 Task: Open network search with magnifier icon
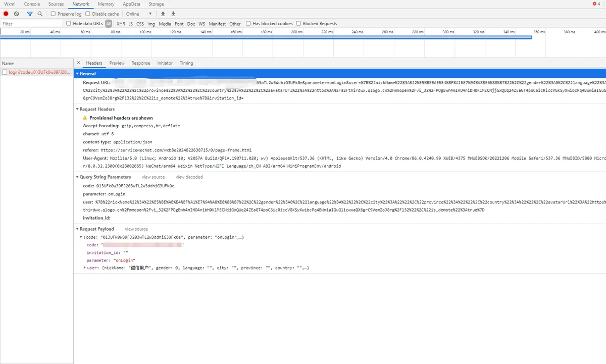pyautogui.click(x=40, y=14)
